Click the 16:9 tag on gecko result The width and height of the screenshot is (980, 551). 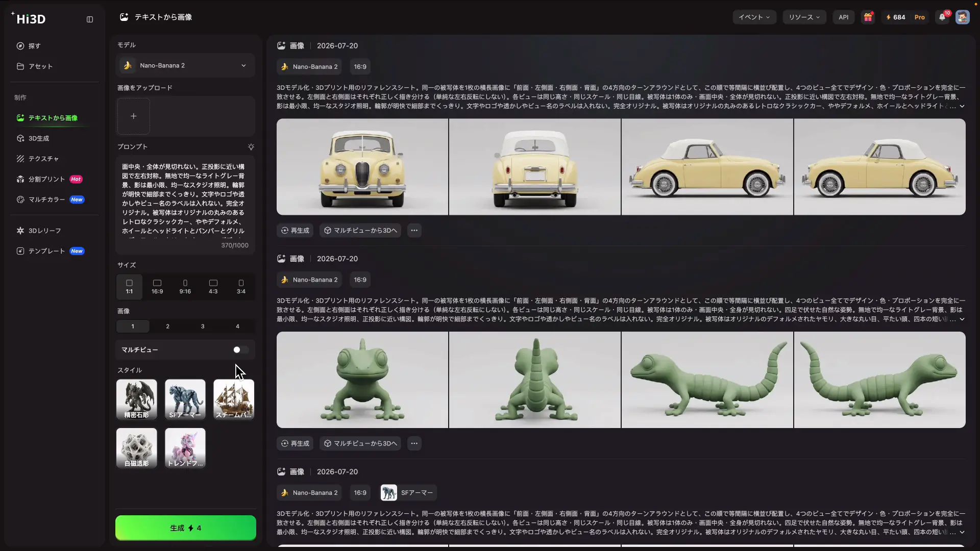(x=360, y=280)
